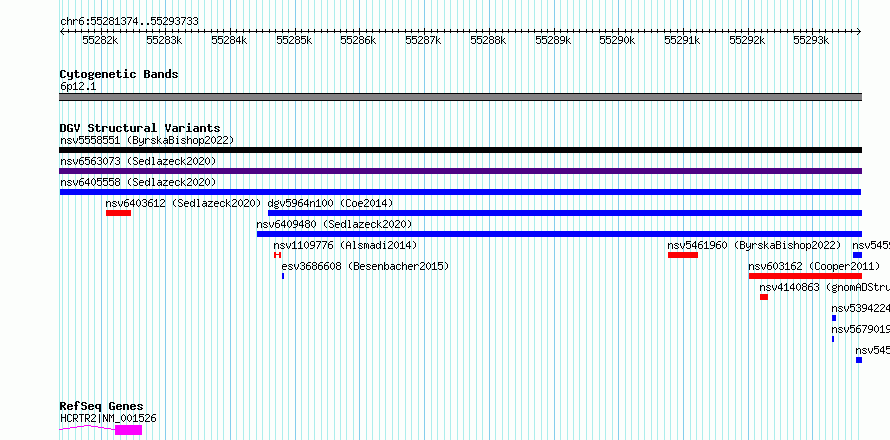The width and height of the screenshot is (890, 440).
Task: Click the small blue mark under nsv5394224
Action: 834,318
